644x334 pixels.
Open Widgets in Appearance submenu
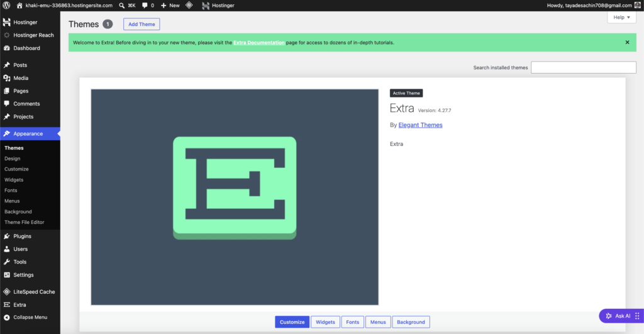click(x=14, y=180)
